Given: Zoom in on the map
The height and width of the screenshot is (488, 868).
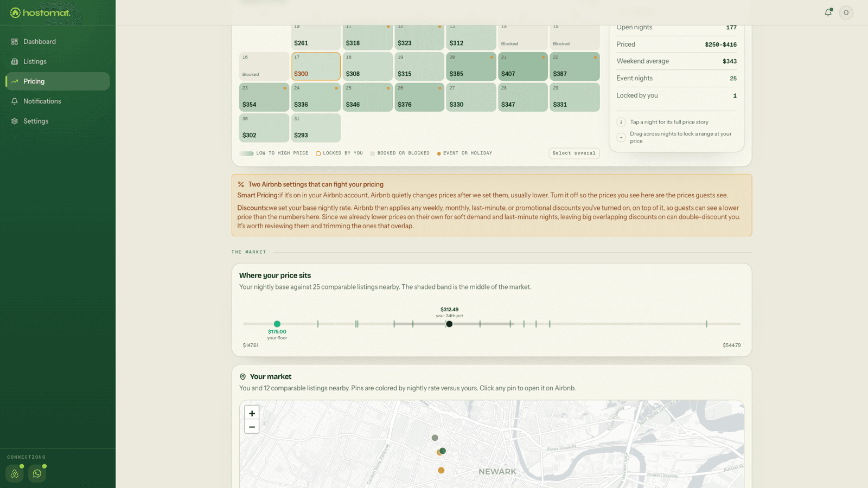Looking at the screenshot, I should [252, 413].
